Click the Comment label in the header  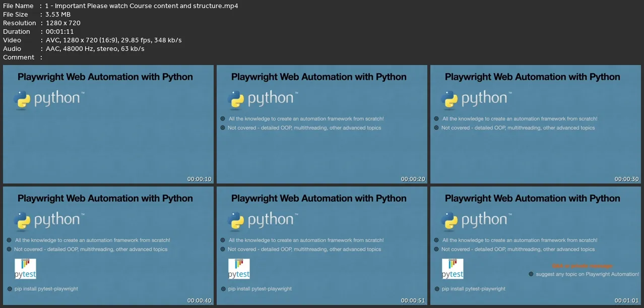click(19, 57)
